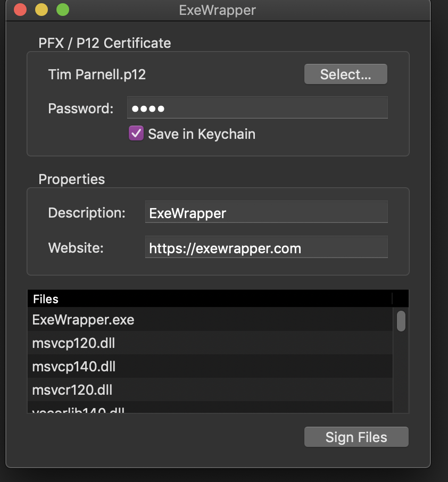Uncheck the Save in Keychain checkbox
This screenshot has width=448, height=482.
coord(136,134)
